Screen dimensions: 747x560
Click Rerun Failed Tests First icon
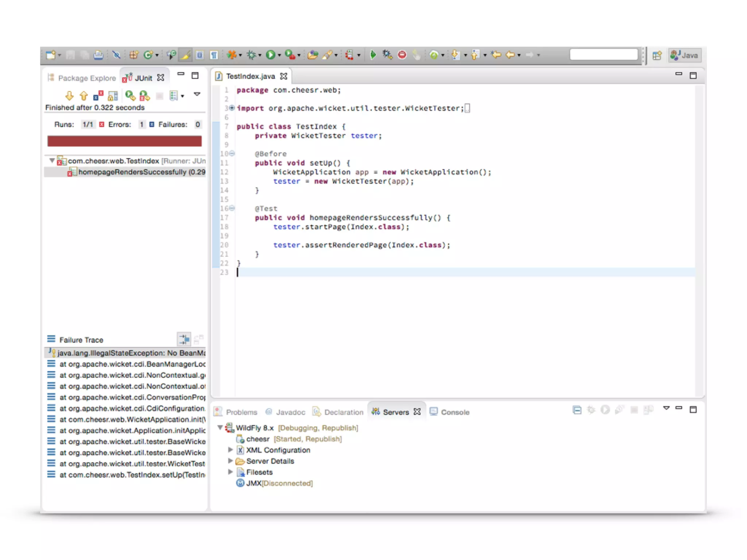point(144,96)
